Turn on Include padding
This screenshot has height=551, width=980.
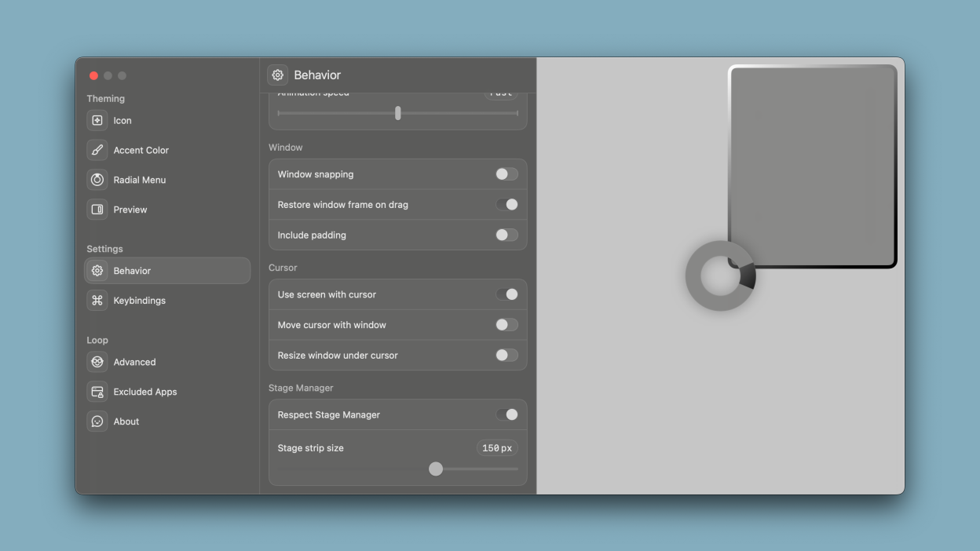pos(506,235)
